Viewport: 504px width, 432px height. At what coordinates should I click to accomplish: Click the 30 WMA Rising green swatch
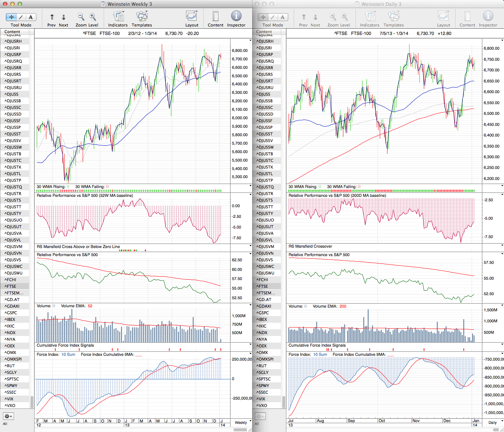coord(68,187)
